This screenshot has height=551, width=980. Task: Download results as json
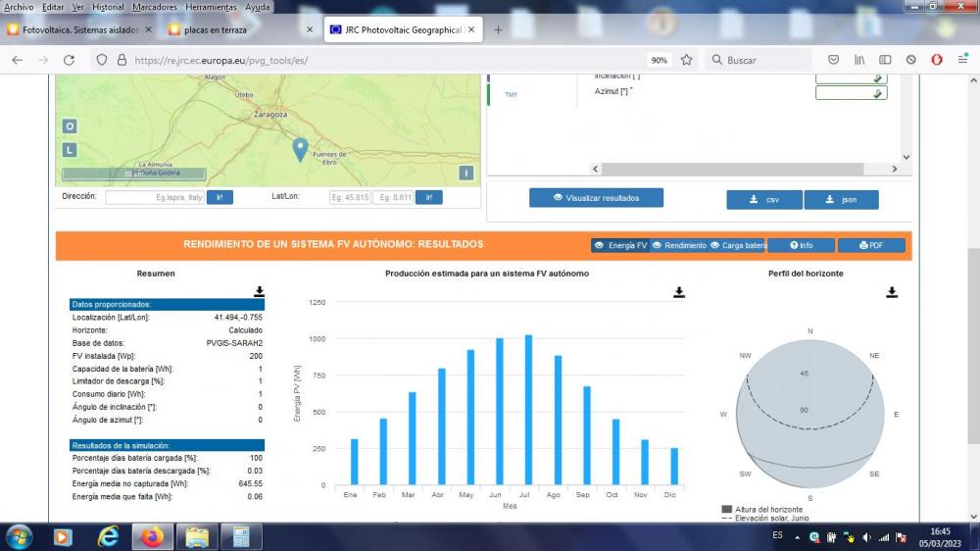click(841, 199)
